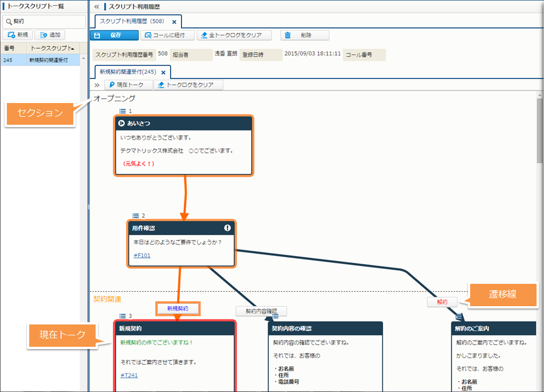
Task: Click the list icon above 新規契約 node
Action: [123, 316]
